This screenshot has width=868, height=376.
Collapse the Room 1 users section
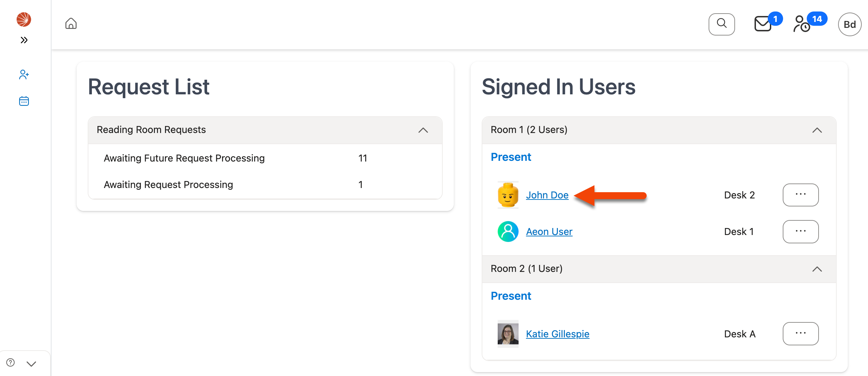pos(818,130)
